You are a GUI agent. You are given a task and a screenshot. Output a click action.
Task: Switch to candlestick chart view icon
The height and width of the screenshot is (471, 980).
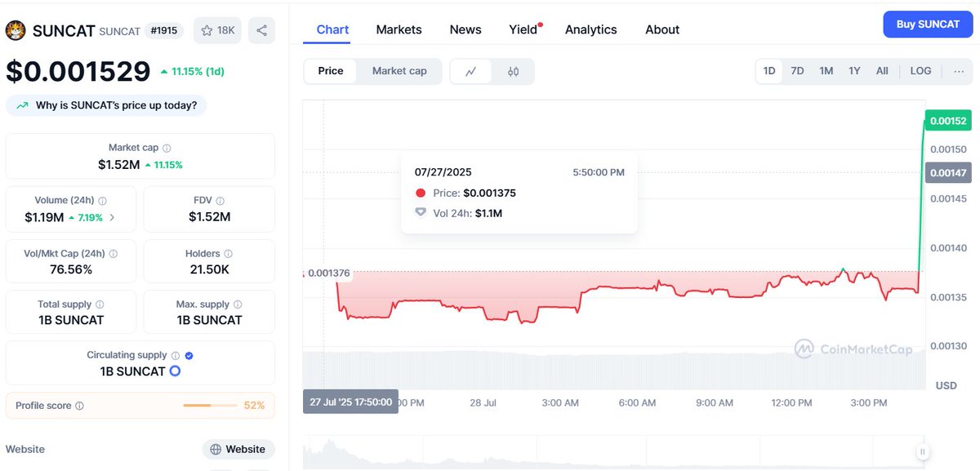coord(513,71)
